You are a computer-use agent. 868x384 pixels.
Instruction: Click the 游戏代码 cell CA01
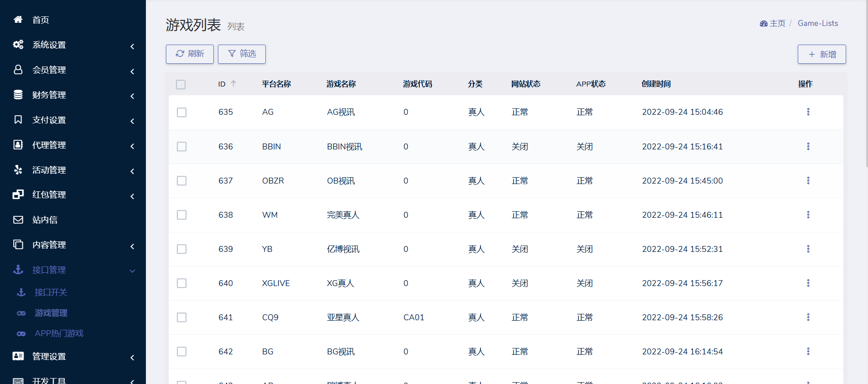tap(414, 317)
